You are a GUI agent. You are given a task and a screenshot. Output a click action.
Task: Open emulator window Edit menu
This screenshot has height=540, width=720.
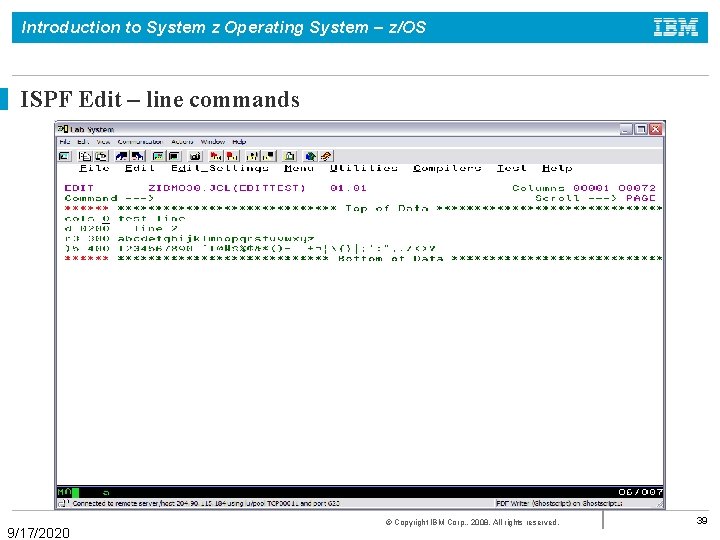tap(83, 142)
